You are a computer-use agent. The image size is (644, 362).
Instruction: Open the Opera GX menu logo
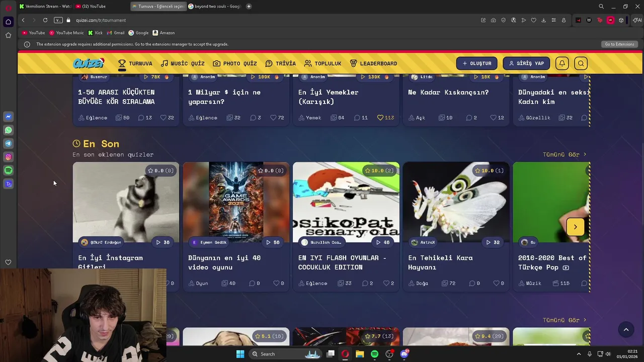point(8,7)
